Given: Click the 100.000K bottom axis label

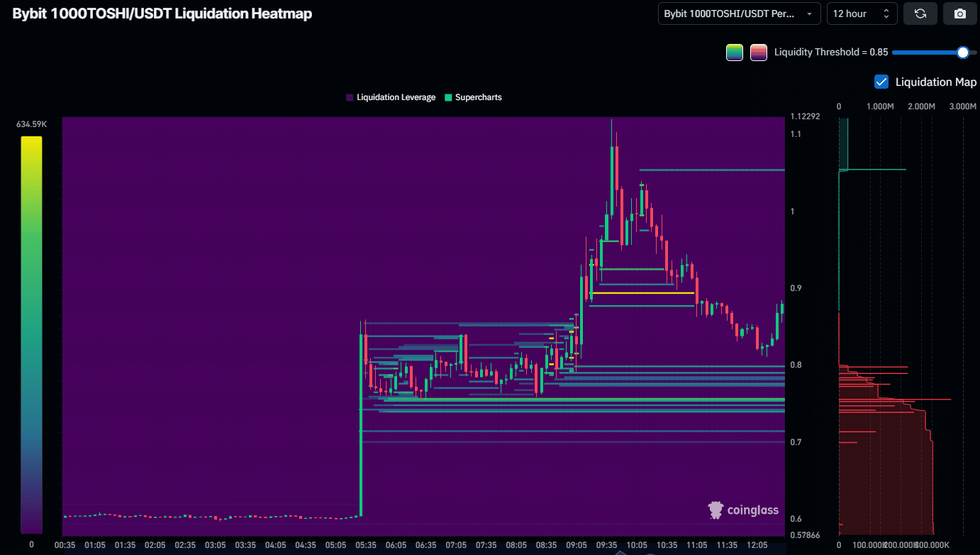Looking at the screenshot, I should (x=869, y=545).
